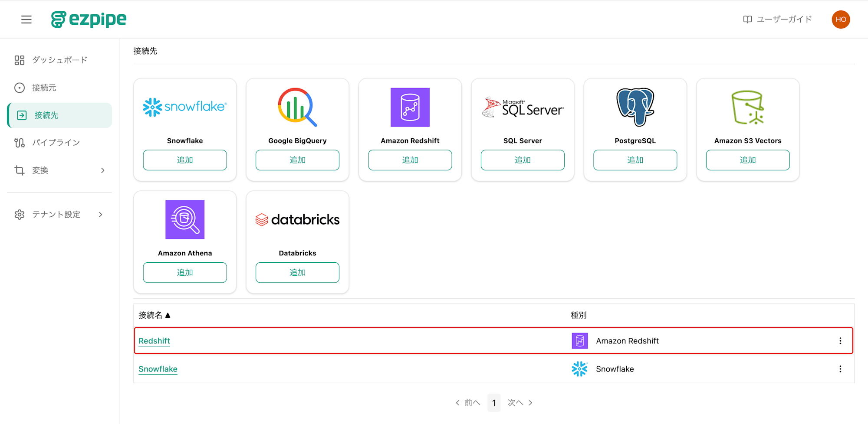Add a Snowflake destination with 追加
868x424 pixels.
(185, 160)
